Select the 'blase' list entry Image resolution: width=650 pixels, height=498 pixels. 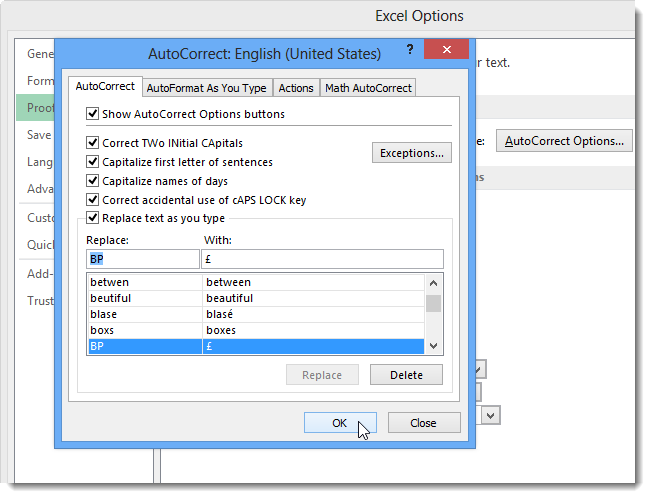[256, 314]
